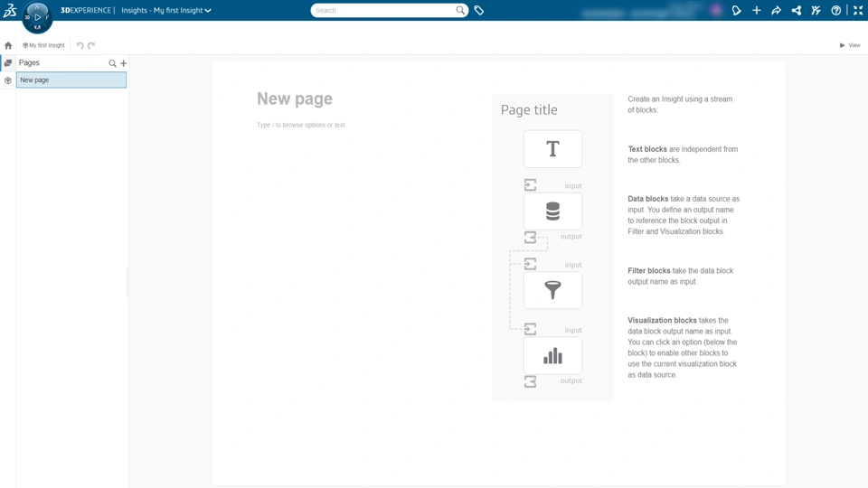The image size is (868, 488).
Task: Click the Data blocks description text
Action: (x=684, y=215)
